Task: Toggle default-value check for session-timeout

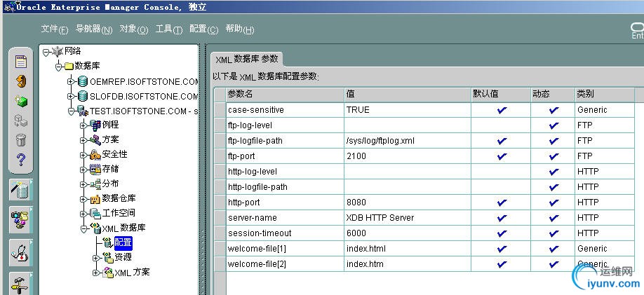Action: pos(502,233)
